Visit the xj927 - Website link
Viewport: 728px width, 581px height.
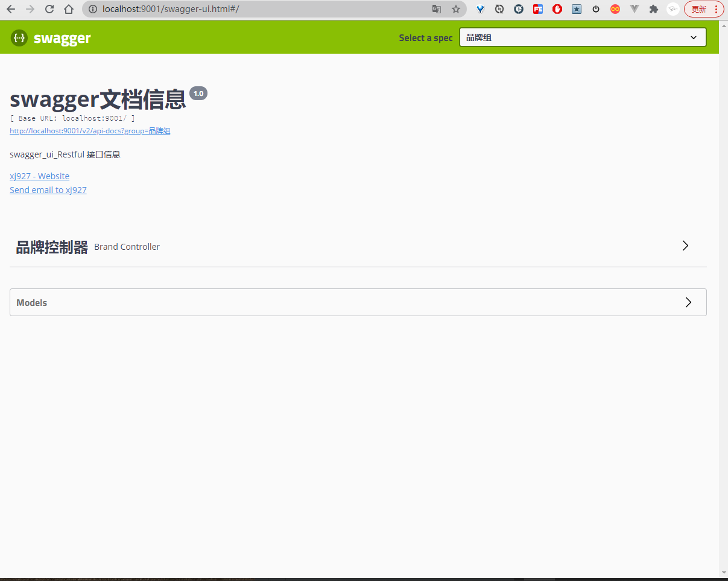pyautogui.click(x=39, y=176)
